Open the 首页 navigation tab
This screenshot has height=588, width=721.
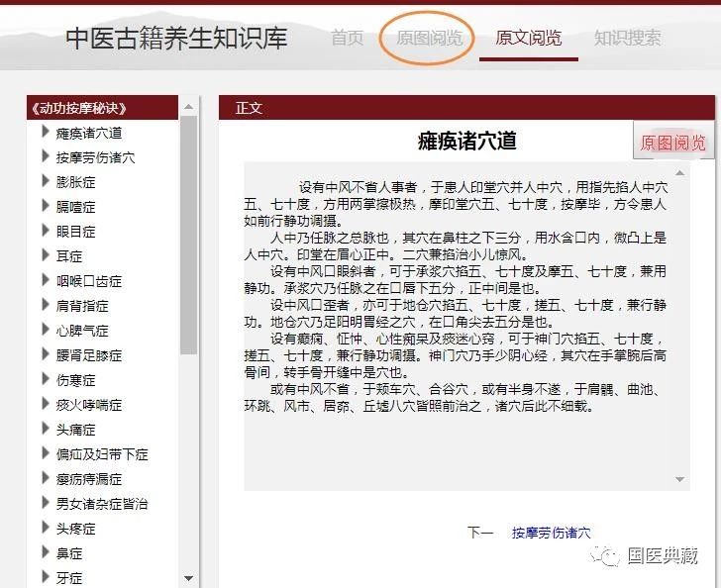point(348,38)
